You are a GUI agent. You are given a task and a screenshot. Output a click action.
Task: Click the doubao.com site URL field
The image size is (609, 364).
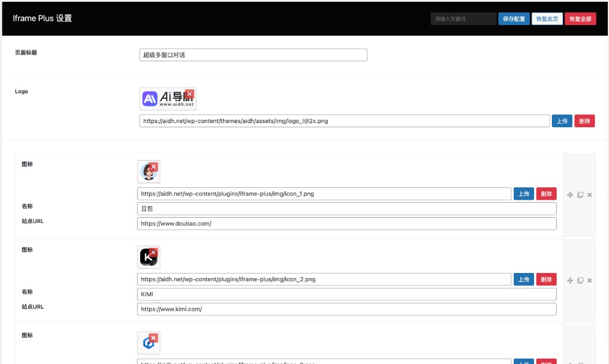[346, 224]
